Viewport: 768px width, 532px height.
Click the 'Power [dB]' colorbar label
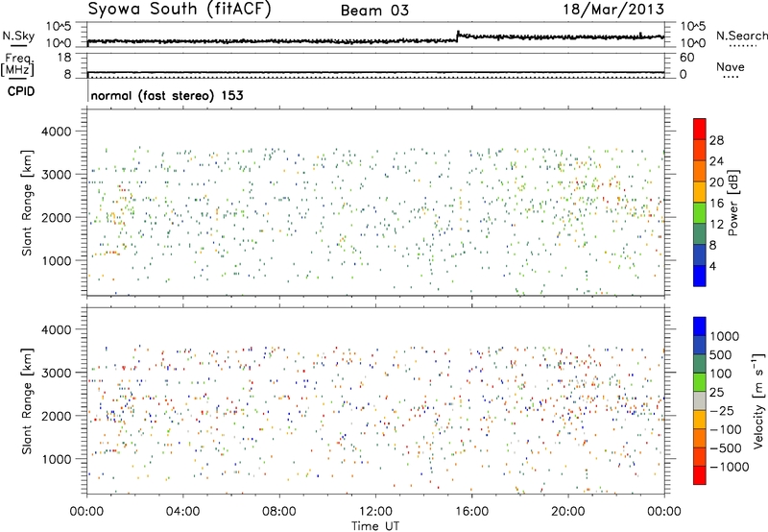pos(733,203)
